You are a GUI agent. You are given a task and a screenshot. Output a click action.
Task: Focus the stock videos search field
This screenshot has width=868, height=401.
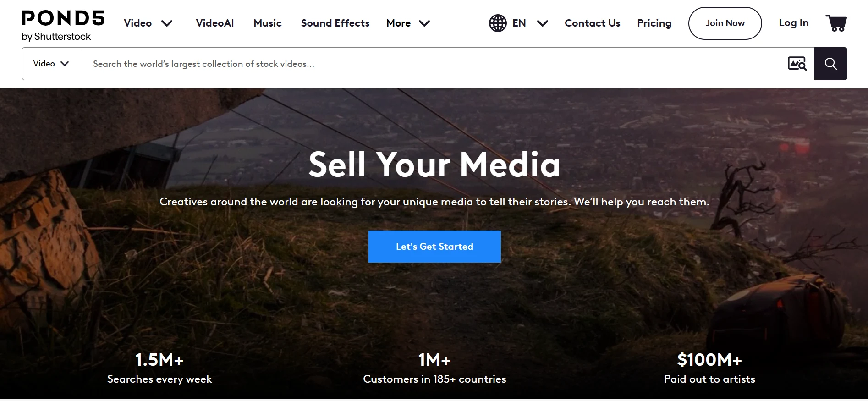click(433, 64)
